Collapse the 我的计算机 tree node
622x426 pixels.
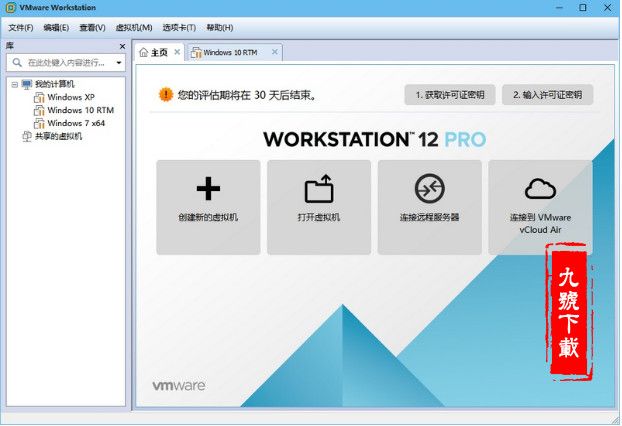click(x=14, y=85)
